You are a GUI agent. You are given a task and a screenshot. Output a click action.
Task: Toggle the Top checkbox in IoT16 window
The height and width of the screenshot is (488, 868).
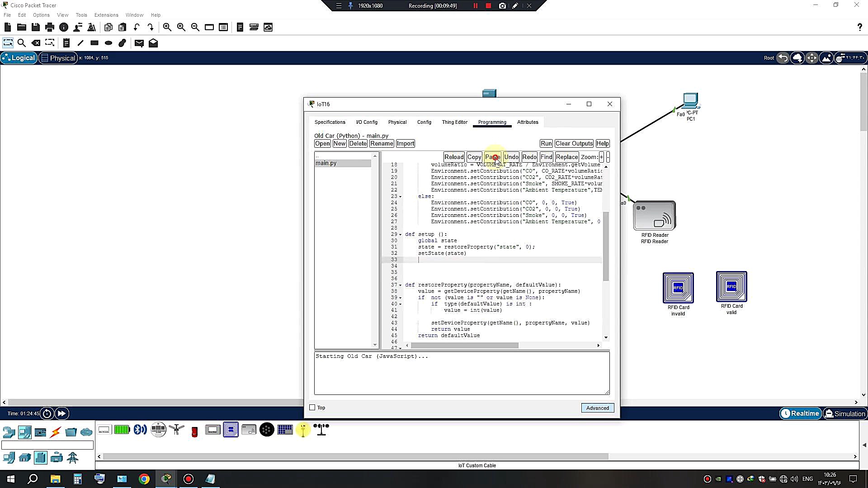coord(312,408)
